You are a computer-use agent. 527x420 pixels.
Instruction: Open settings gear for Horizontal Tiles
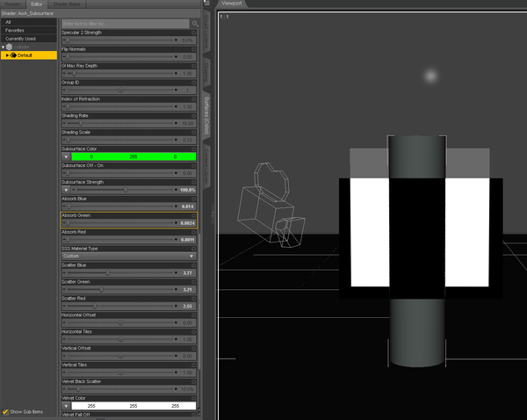click(x=193, y=331)
